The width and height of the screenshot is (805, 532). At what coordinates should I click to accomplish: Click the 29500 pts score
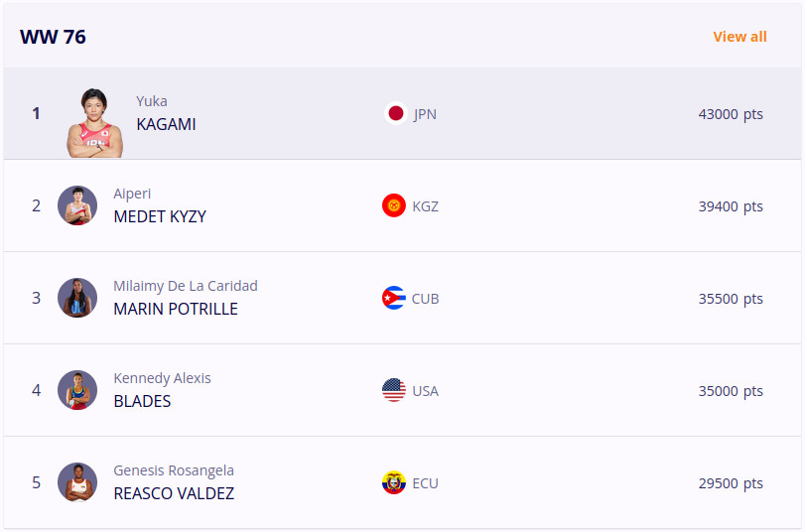click(731, 483)
